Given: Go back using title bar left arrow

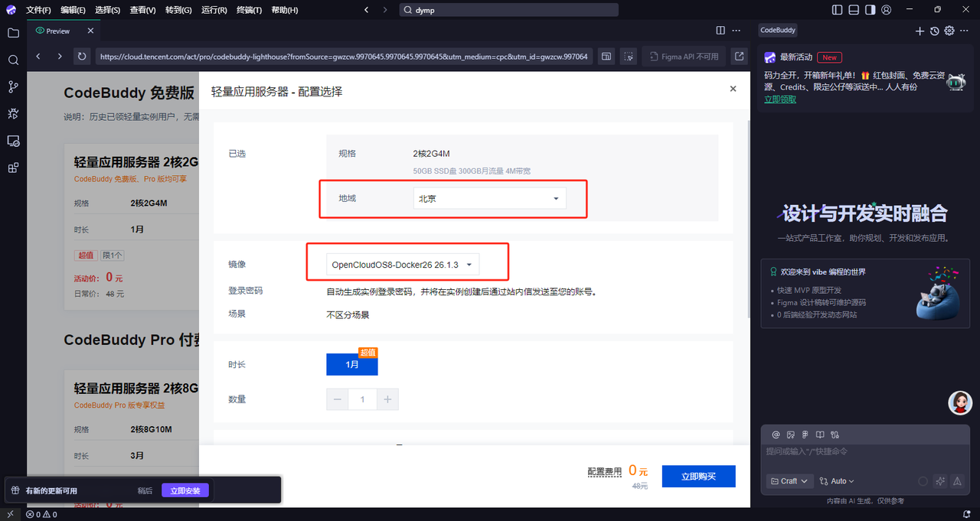Looking at the screenshot, I should pyautogui.click(x=366, y=10).
